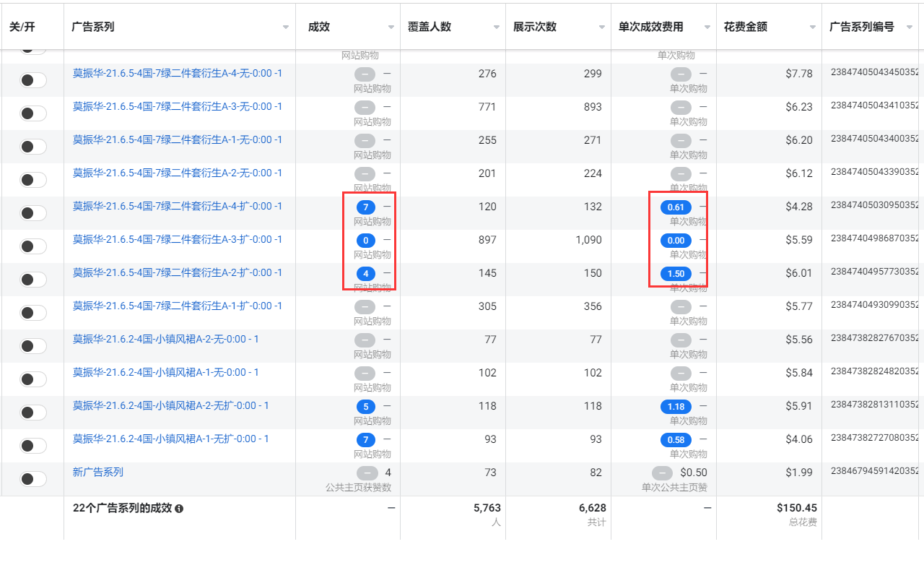Open dropdown arrow of 单次成效费用 column
The height and width of the screenshot is (578, 924).
(707, 27)
